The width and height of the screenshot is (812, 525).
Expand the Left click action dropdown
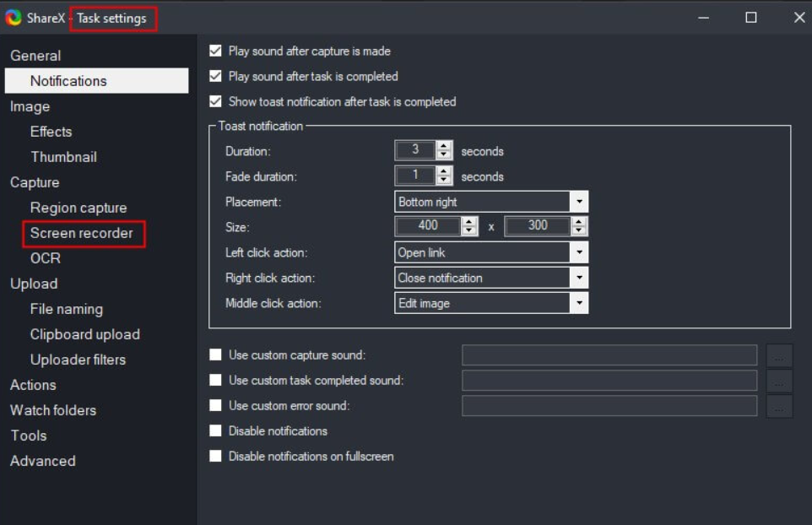point(578,252)
